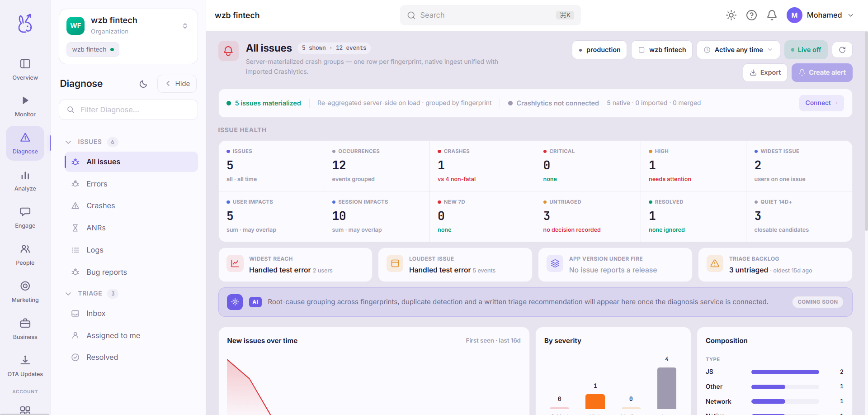
Task: Open the notifications bell icon
Action: [772, 15]
